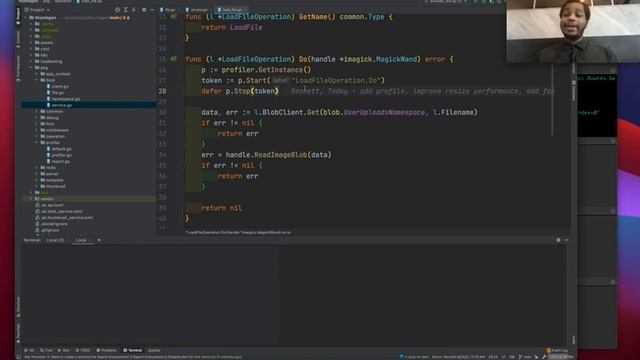
Task: Open Project panel settings gear
Action: click(x=144, y=9)
